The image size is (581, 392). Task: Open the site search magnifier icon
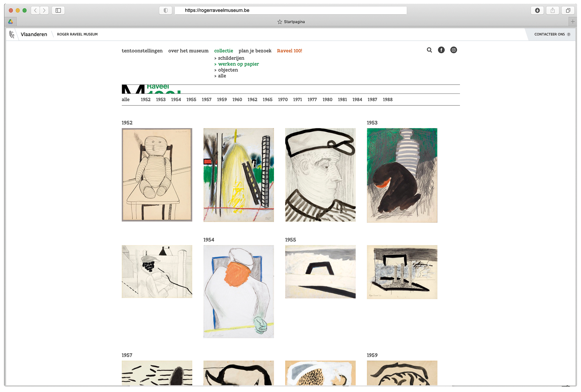[x=429, y=50]
